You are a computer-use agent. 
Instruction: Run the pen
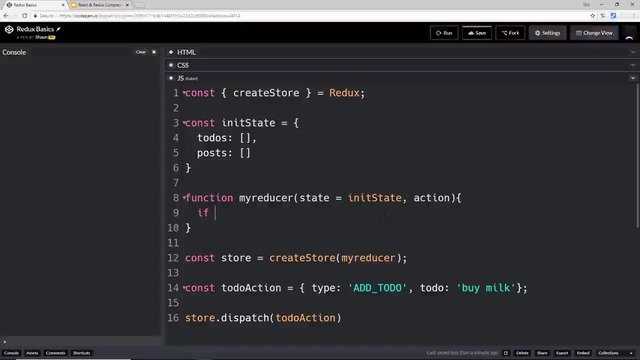444,33
